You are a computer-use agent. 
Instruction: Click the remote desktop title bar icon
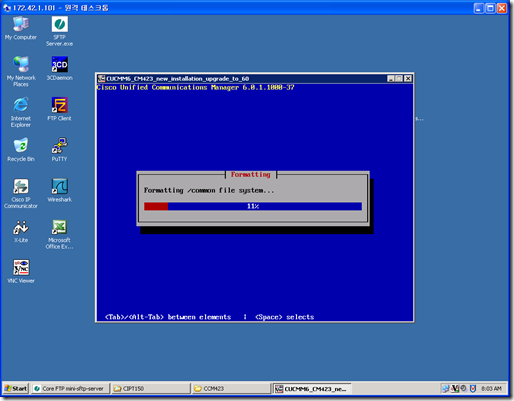(x=7, y=8)
